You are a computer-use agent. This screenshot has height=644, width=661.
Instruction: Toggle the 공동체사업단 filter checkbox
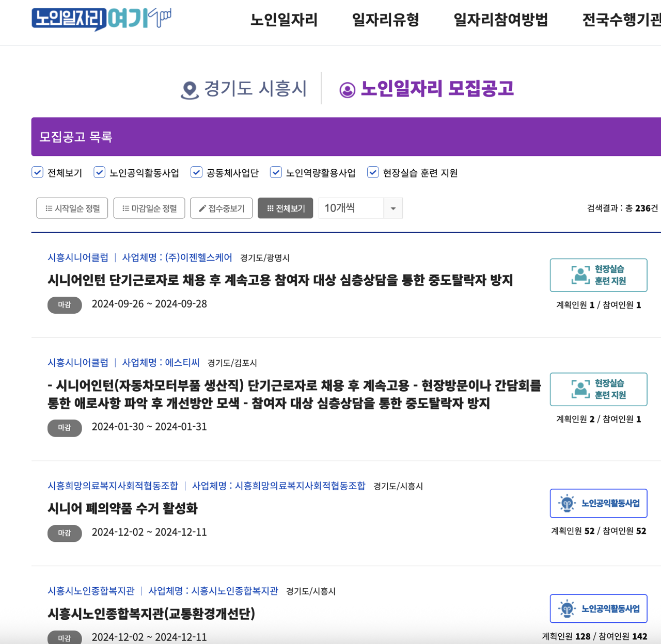(x=196, y=172)
